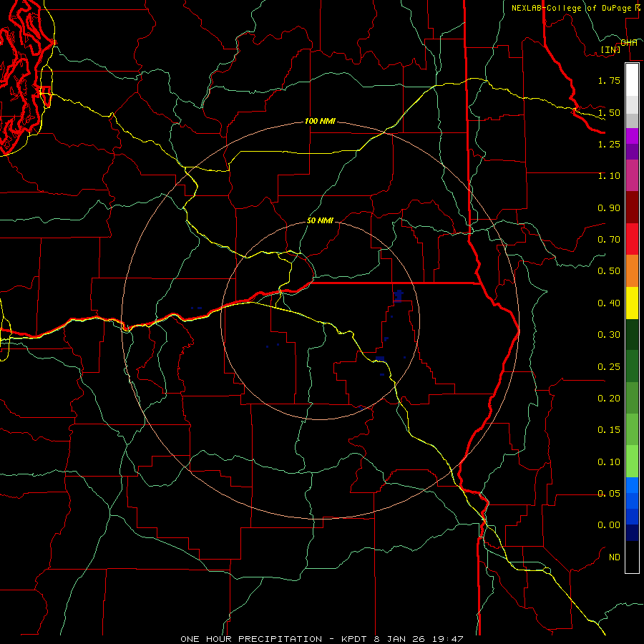Click the ONE HOUR PRECIPITATION title caption
This screenshot has width=644, height=644.
pyautogui.click(x=322, y=639)
